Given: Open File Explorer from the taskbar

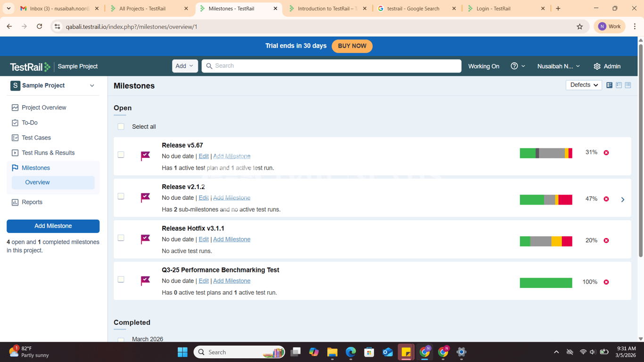Looking at the screenshot, I should point(332,352).
